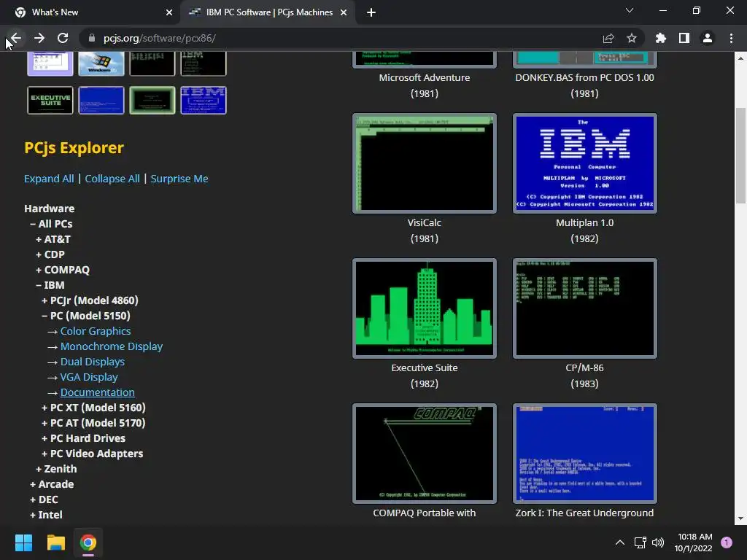The image size is (747, 560).
Task: Expand the PC XT (Model 5160) node
Action: pos(93,408)
